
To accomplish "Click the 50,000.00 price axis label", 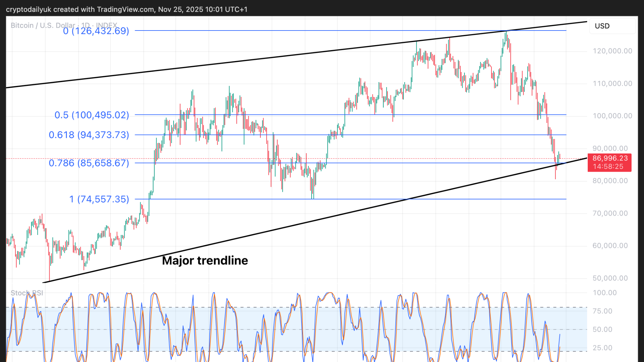I will [610, 278].
